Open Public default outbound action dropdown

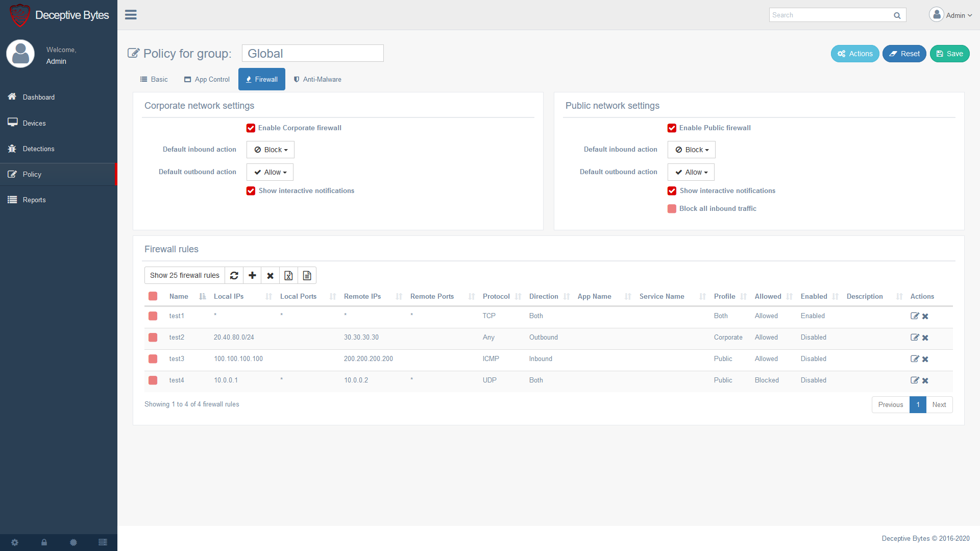(691, 173)
